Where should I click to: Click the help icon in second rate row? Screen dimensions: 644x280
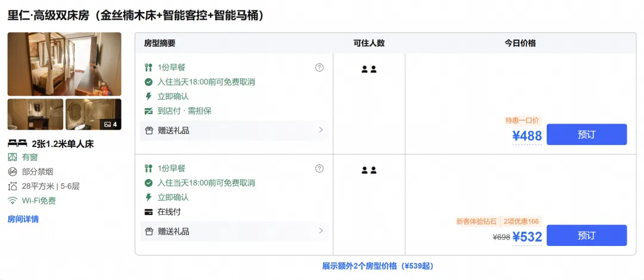click(x=319, y=168)
